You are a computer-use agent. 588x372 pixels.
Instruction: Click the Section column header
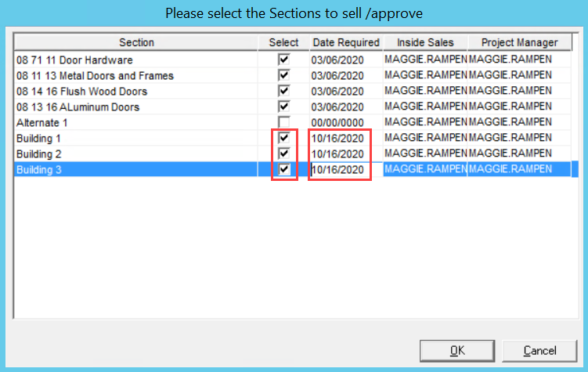pos(136,42)
